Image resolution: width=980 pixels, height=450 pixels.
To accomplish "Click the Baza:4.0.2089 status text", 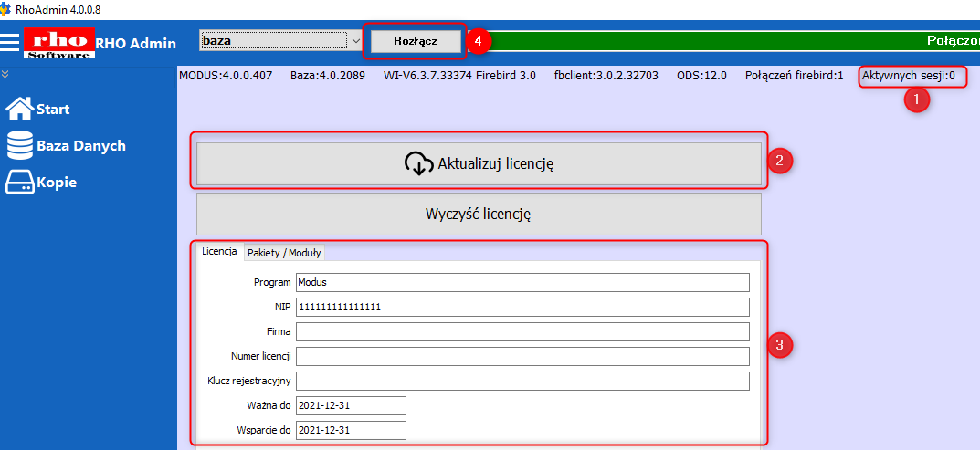I will coord(328,77).
